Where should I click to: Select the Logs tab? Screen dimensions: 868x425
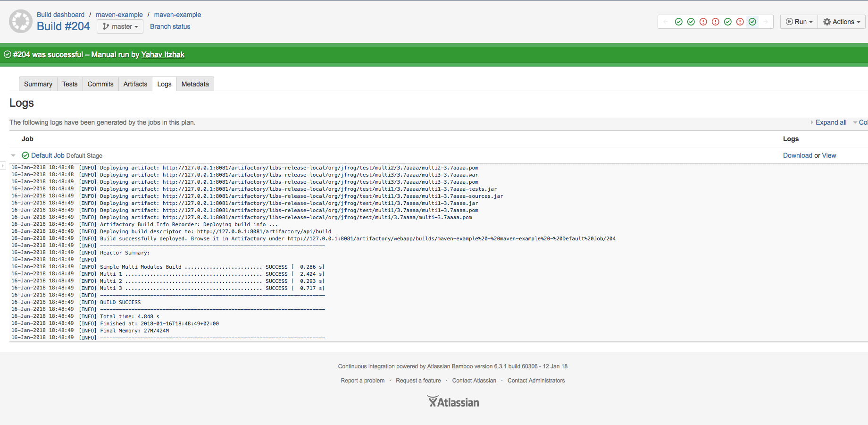coord(164,84)
